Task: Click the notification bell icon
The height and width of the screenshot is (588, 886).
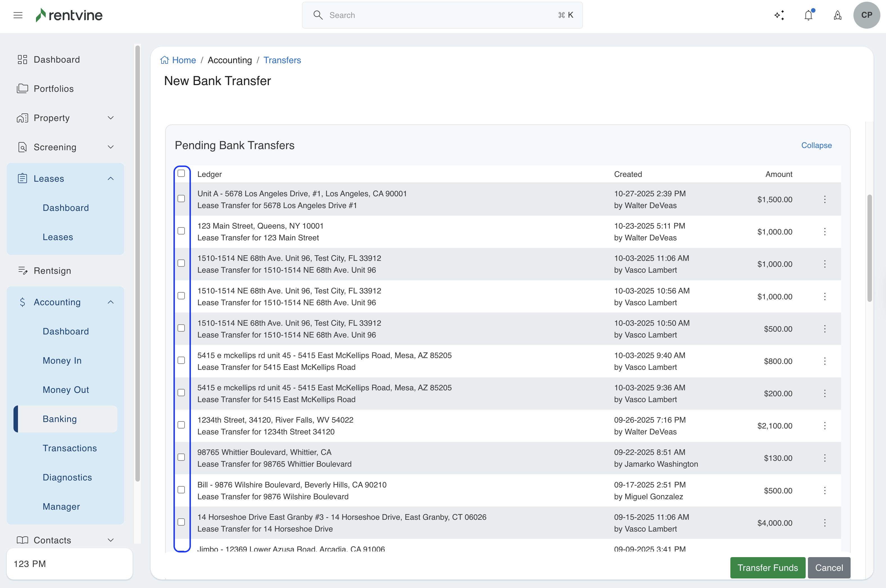Action: pos(808,15)
